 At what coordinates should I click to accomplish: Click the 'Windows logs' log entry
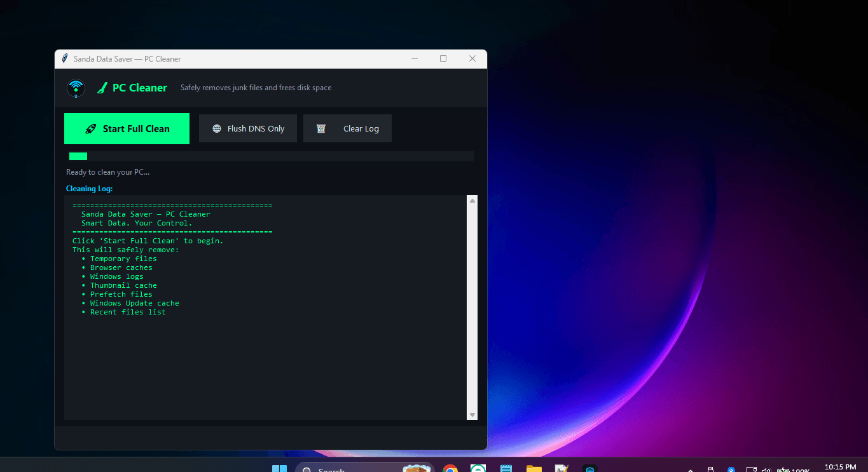pyautogui.click(x=117, y=276)
